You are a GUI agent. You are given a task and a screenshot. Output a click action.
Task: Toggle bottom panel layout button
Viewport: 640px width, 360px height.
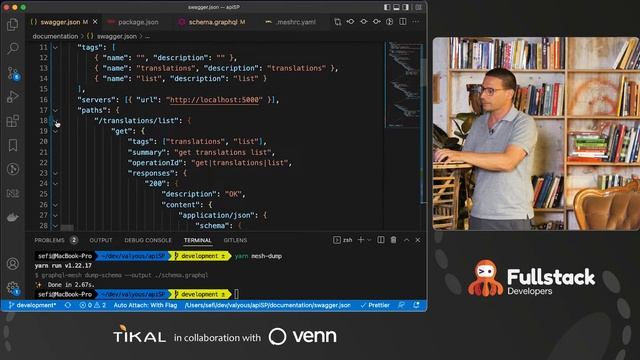tap(396, 7)
